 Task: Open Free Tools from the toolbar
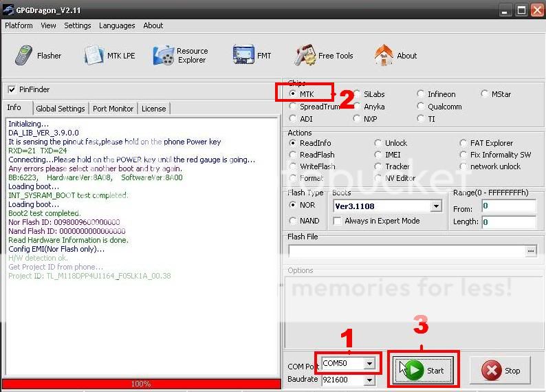pos(324,56)
